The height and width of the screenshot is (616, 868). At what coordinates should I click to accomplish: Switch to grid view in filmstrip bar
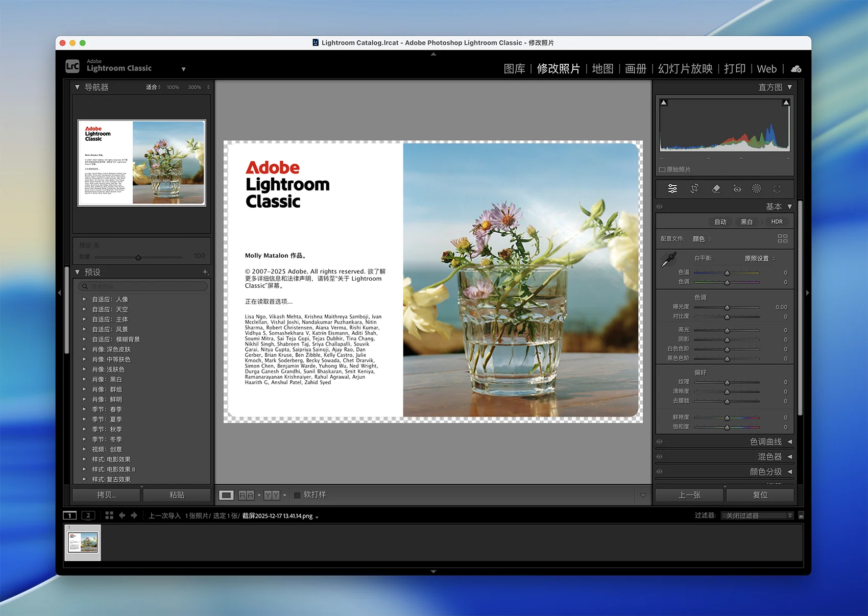point(109,515)
